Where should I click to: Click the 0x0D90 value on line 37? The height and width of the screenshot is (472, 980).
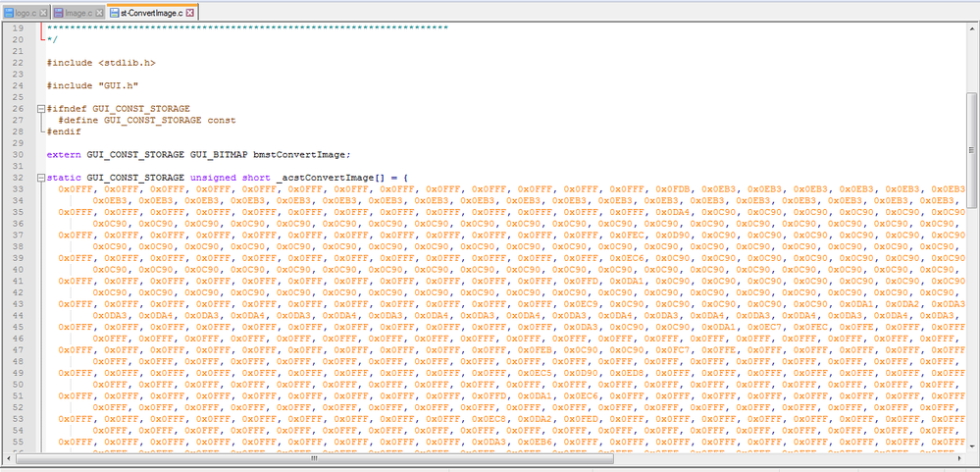coord(672,236)
